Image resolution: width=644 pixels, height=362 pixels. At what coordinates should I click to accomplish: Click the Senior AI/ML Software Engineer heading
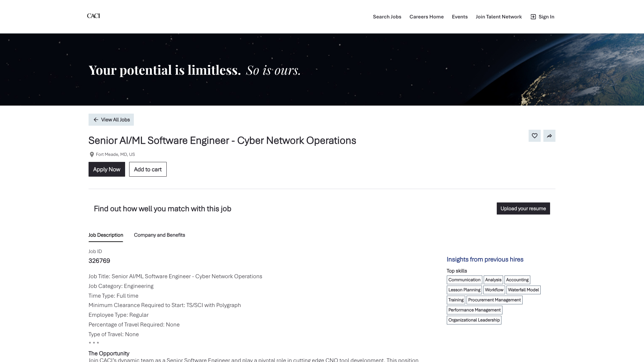pos(222,140)
